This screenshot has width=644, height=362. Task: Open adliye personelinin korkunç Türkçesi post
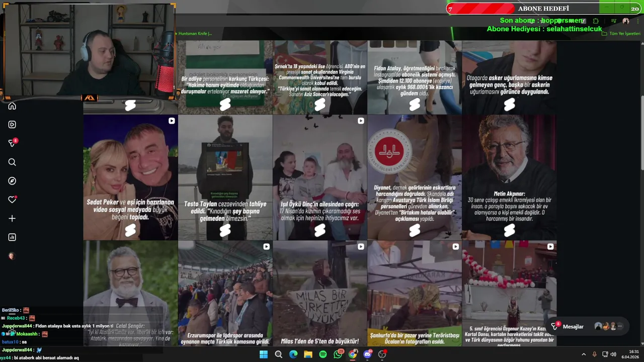[225, 77]
